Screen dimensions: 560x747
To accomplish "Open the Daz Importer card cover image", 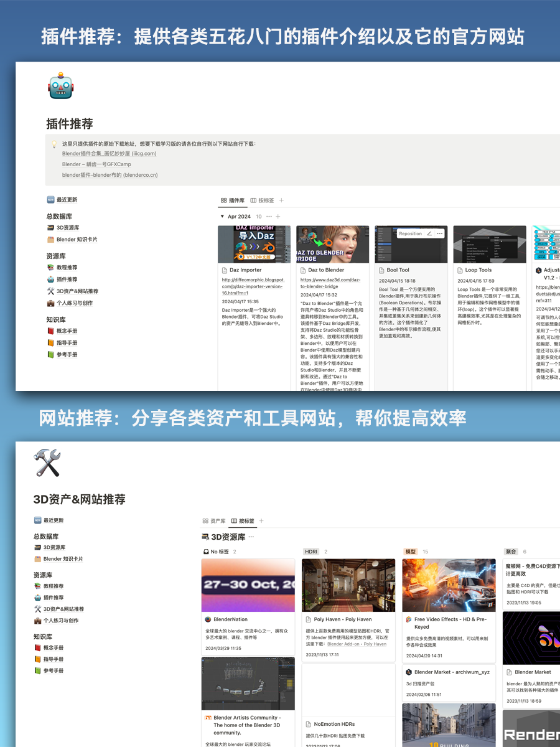I will click(x=254, y=245).
